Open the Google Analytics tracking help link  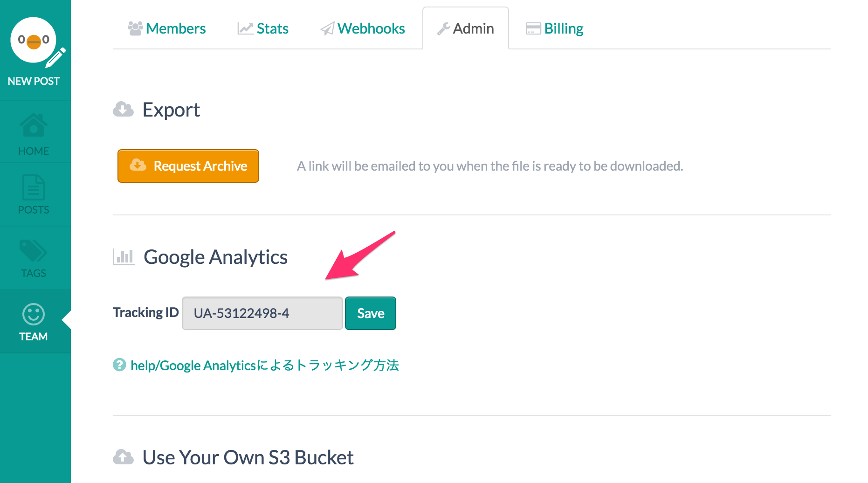pos(265,365)
